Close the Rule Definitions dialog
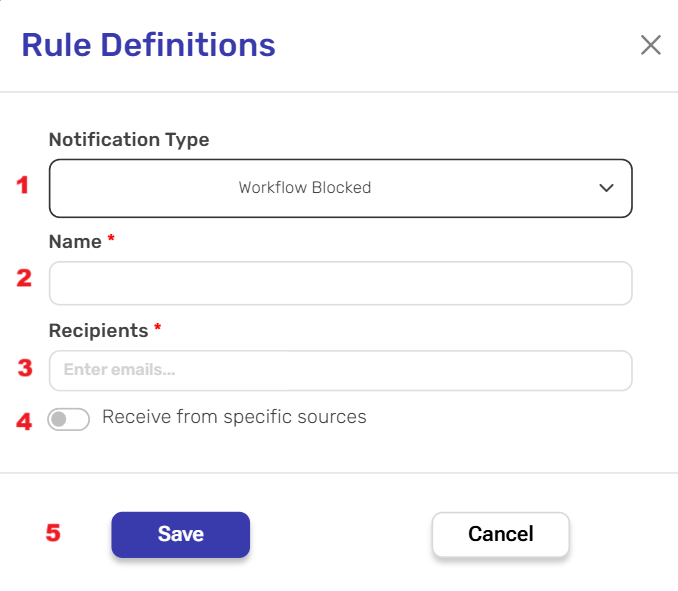Image resolution: width=678 pixels, height=591 pixels. [x=651, y=45]
